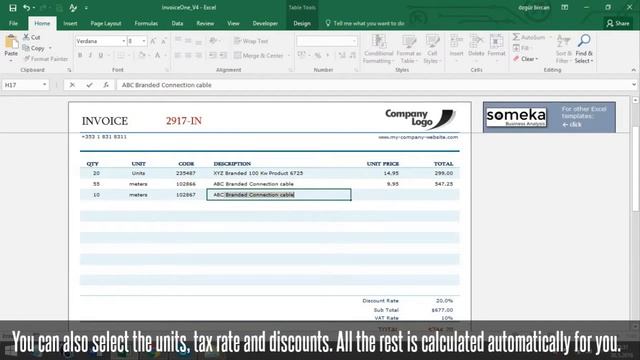Switch to the Insert tab
This screenshot has width=640, height=360.
tap(70, 23)
